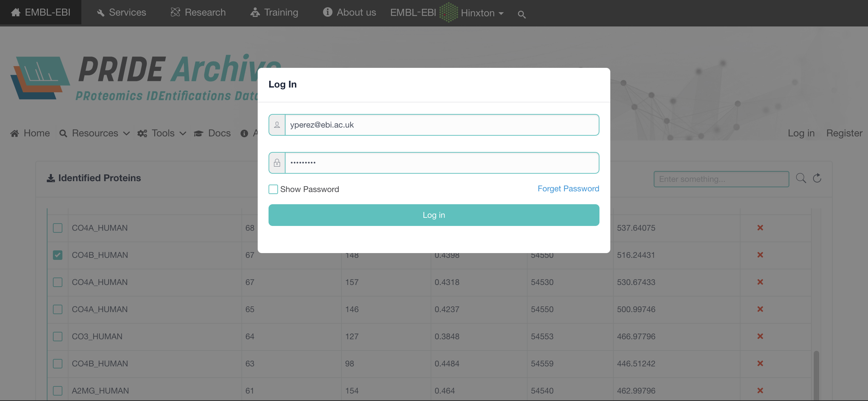
Task: Select the Docs menu item
Action: 219,133
